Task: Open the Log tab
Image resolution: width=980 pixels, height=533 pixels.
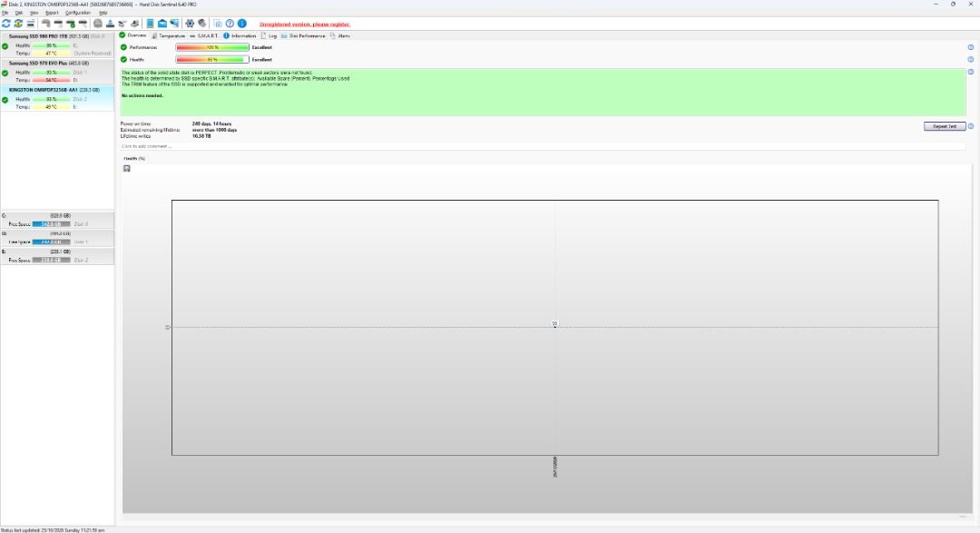Action: [269, 35]
